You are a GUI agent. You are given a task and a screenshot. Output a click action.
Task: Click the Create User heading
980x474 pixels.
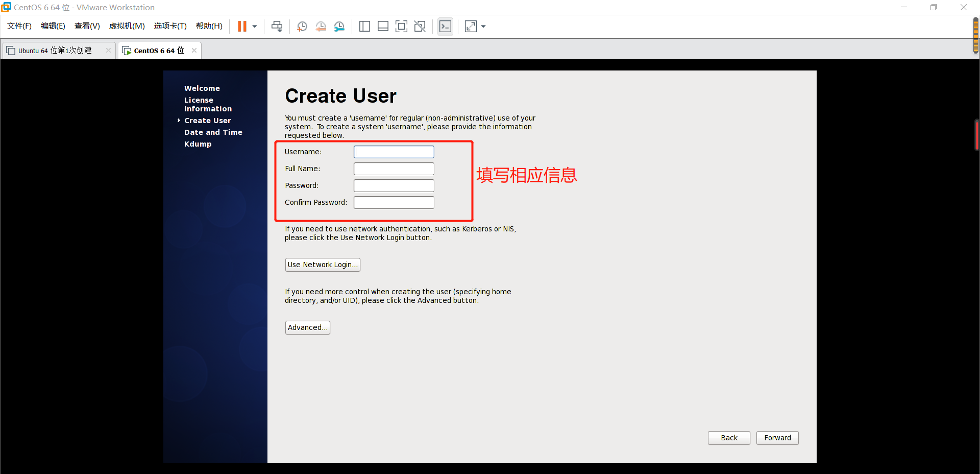(340, 96)
